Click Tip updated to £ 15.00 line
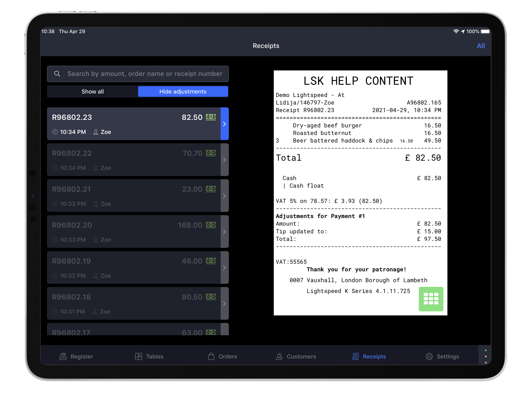The image size is (532, 393). click(358, 232)
